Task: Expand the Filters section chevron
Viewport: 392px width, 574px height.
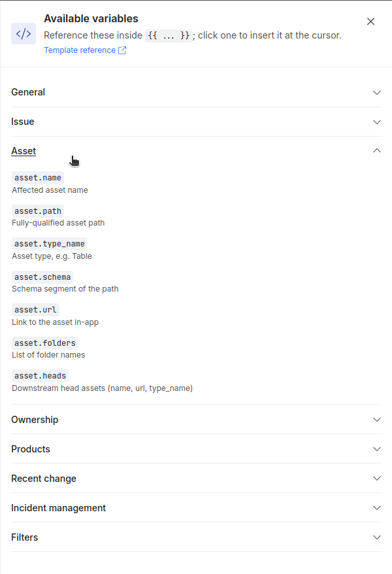Action: click(x=376, y=537)
